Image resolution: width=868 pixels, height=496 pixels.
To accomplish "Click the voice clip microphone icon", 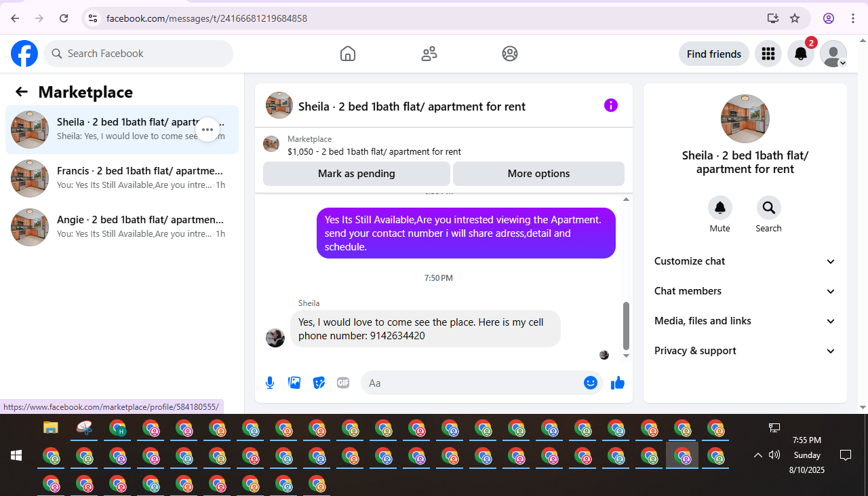I will click(x=270, y=383).
